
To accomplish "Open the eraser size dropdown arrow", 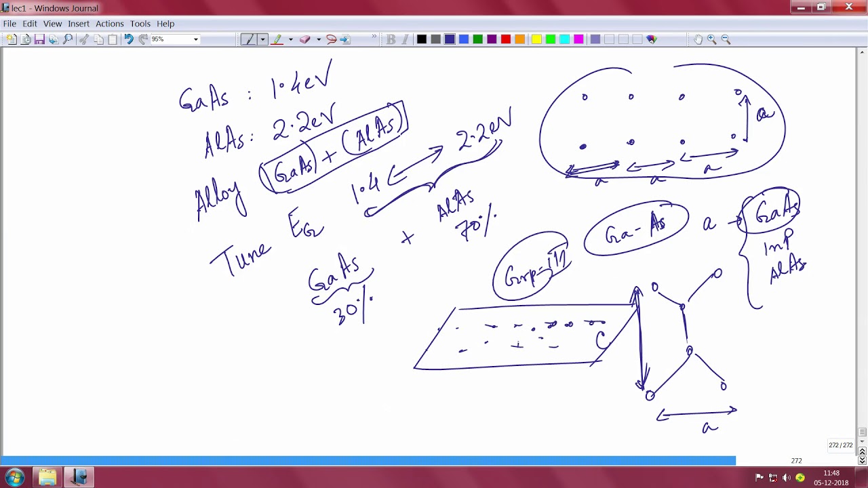I will (x=318, y=39).
